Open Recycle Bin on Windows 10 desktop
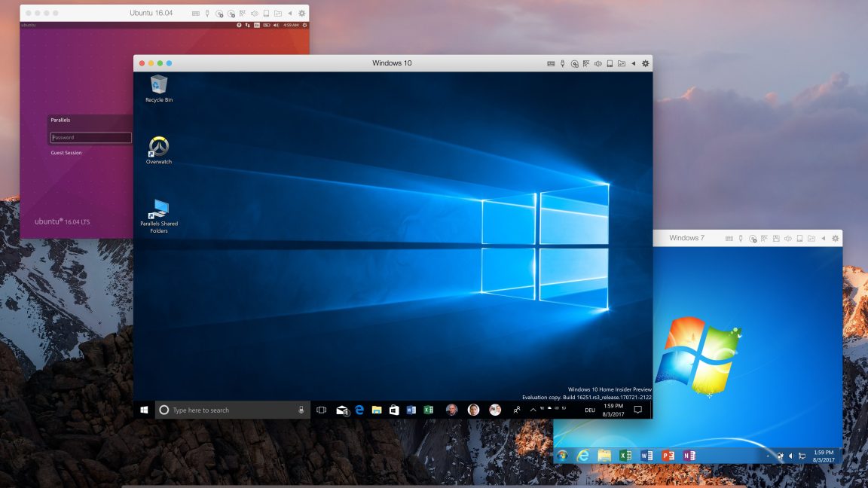The image size is (868, 488). coord(159,89)
